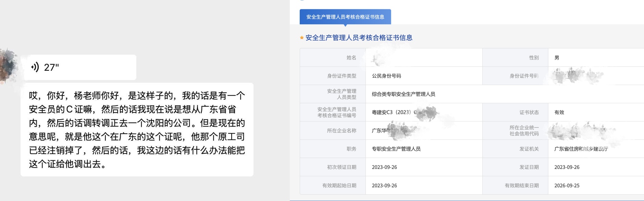
Task: Play the 27-second voice message
Action: (x=78, y=67)
